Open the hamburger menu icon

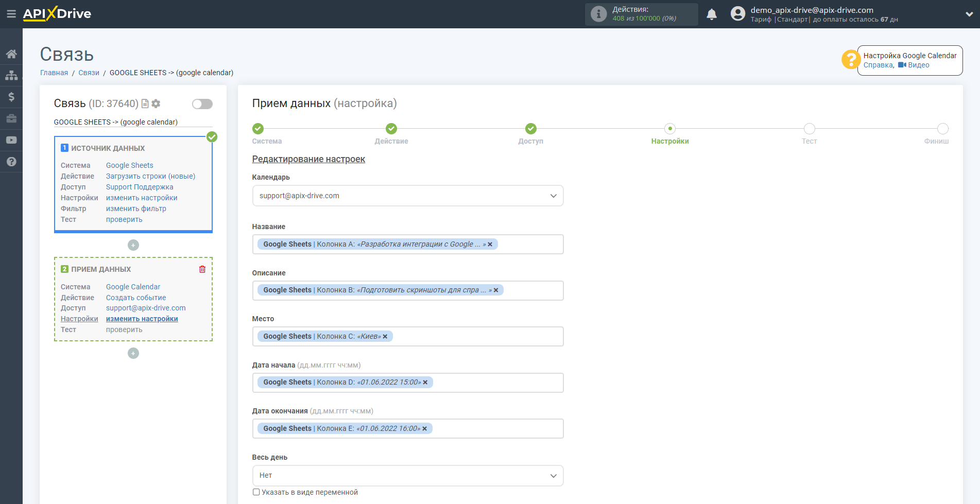click(x=11, y=14)
